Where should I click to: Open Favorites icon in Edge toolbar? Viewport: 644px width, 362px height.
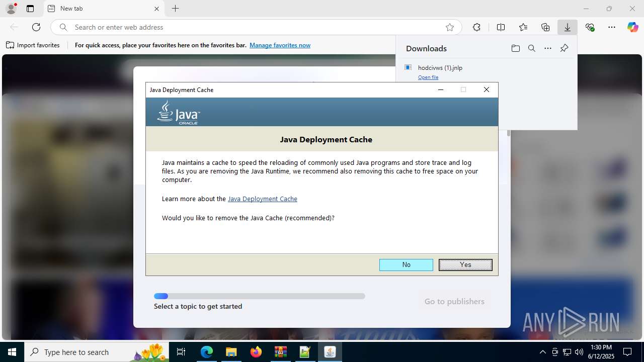523,27
